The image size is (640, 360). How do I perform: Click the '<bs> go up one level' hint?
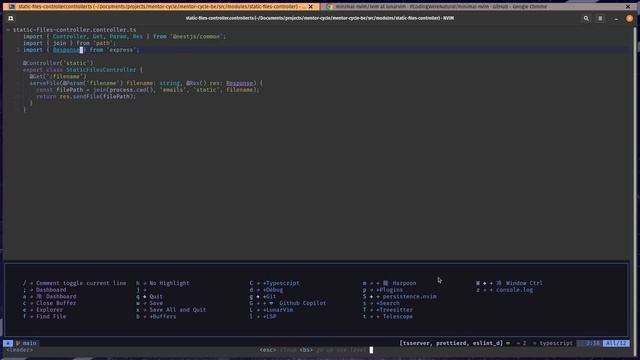tap(333, 350)
